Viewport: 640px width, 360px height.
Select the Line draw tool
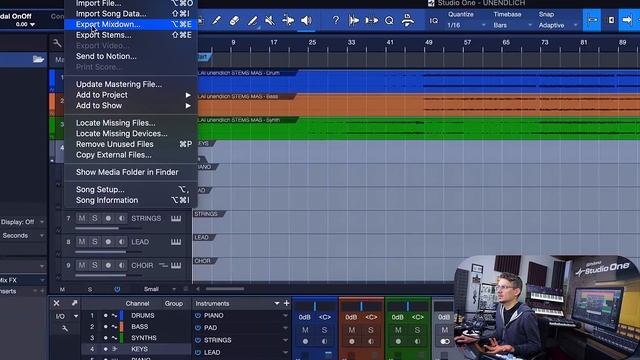coord(253,20)
